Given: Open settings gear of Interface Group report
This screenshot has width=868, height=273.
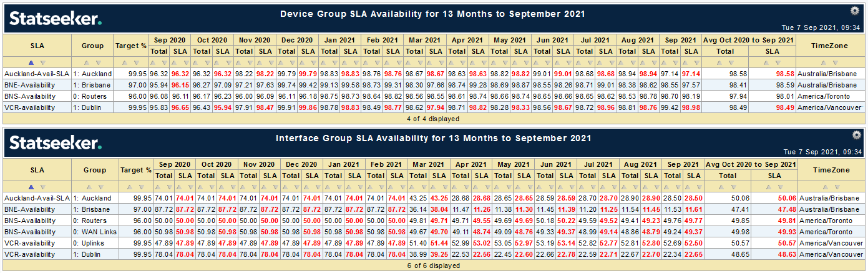Looking at the screenshot, I should [x=855, y=135].
